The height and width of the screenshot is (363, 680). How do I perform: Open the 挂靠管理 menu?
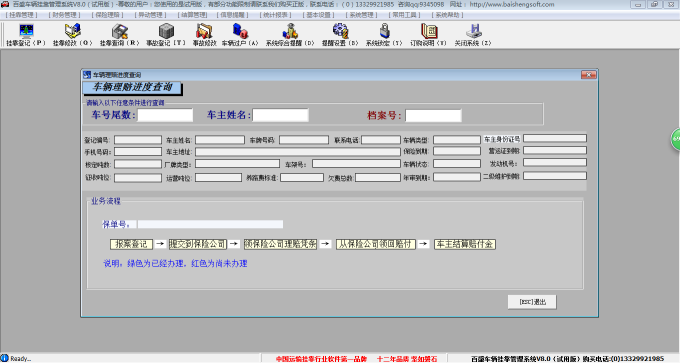pyautogui.click(x=21, y=15)
